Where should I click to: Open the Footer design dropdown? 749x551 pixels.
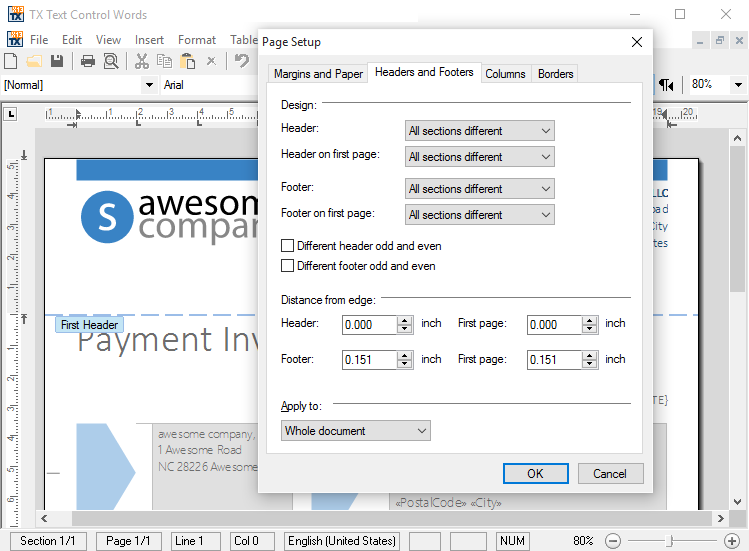click(480, 189)
